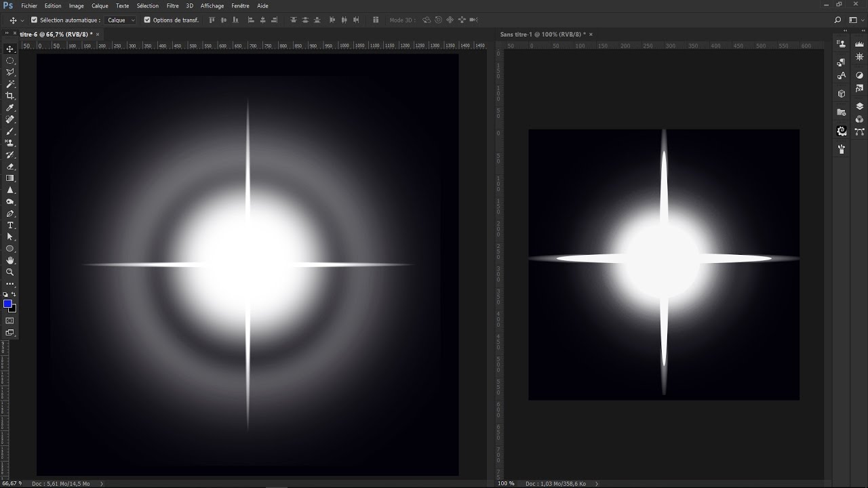Open the extra tools ellipsis menu
This screenshot has width=868, height=488.
10,283
